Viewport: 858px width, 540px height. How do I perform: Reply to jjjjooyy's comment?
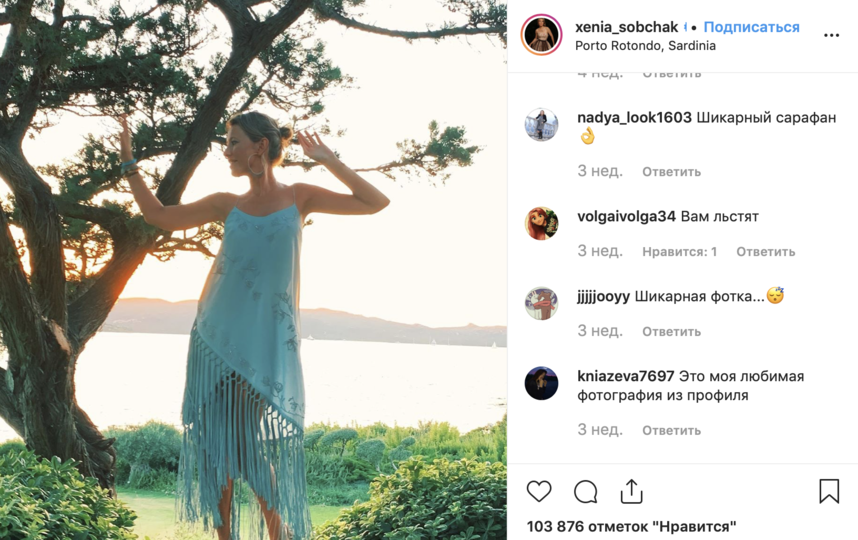(671, 332)
